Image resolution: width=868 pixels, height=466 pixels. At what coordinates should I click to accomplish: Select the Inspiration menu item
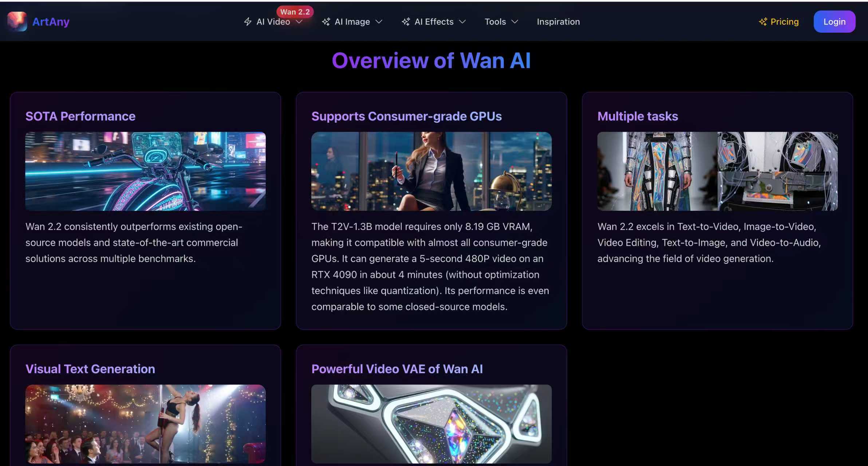click(x=558, y=21)
